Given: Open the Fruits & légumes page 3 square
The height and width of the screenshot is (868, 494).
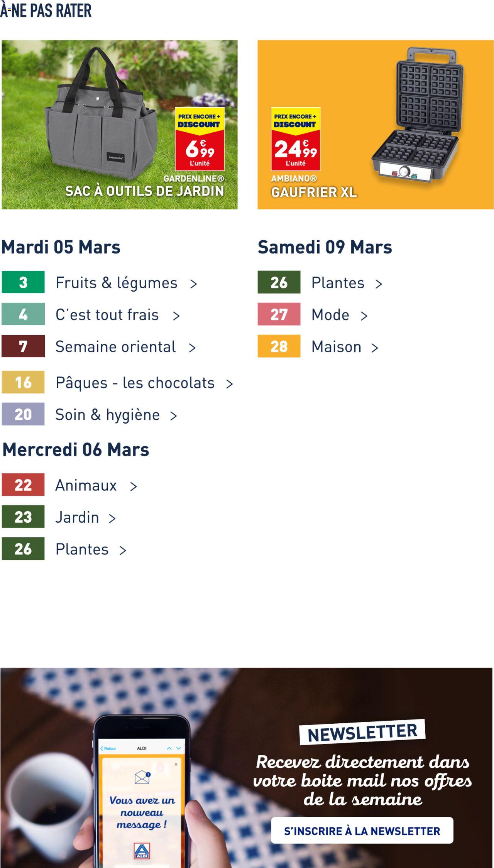Looking at the screenshot, I should tap(23, 283).
